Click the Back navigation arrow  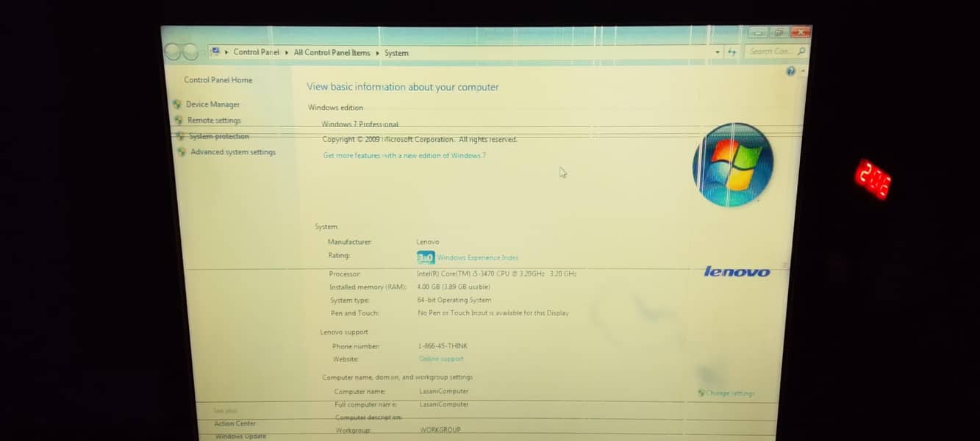(173, 51)
